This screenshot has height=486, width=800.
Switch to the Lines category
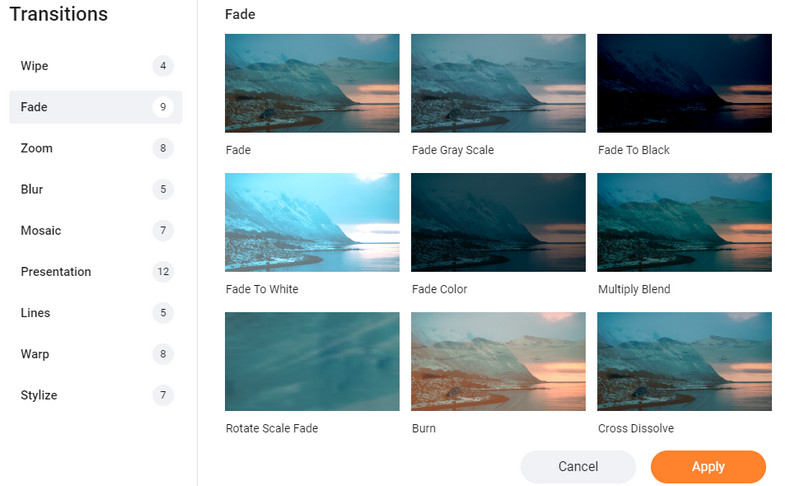(x=95, y=313)
